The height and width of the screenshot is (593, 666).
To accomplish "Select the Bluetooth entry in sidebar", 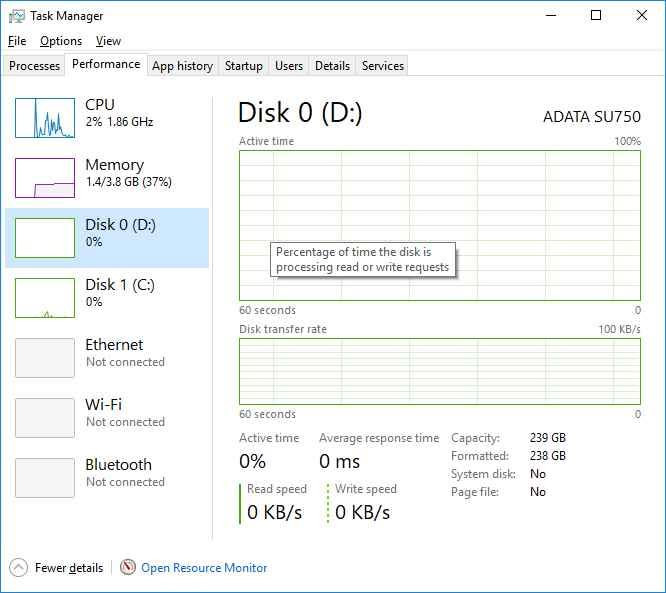I will 107,477.
